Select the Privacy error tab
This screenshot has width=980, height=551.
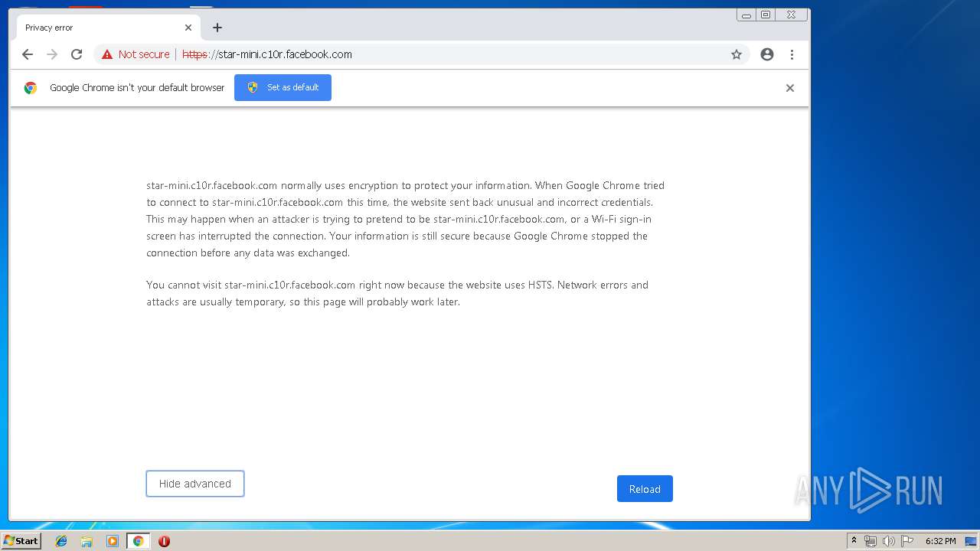pos(108,28)
